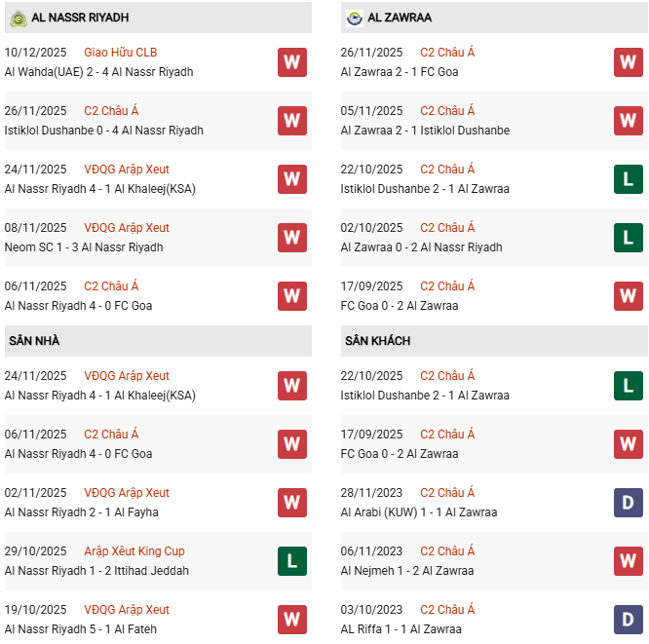
Task: Click the W badge for the Al Wahda(UAE) match
Action: [291, 62]
